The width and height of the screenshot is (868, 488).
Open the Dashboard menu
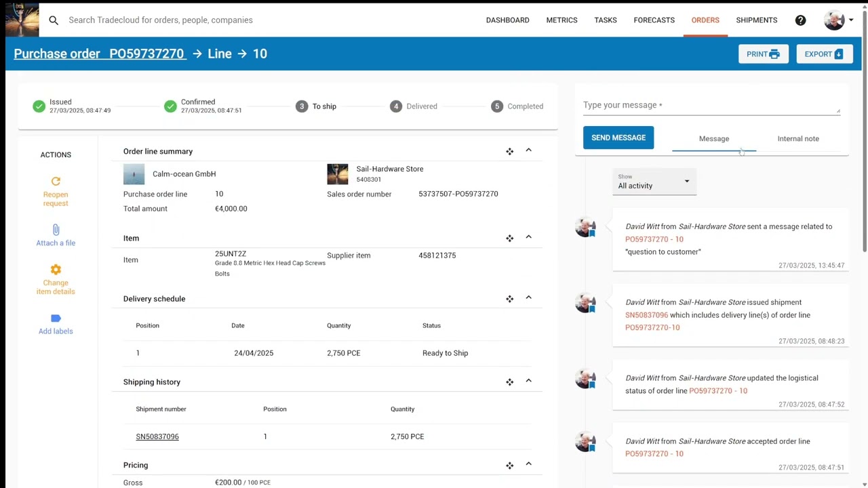pos(507,20)
